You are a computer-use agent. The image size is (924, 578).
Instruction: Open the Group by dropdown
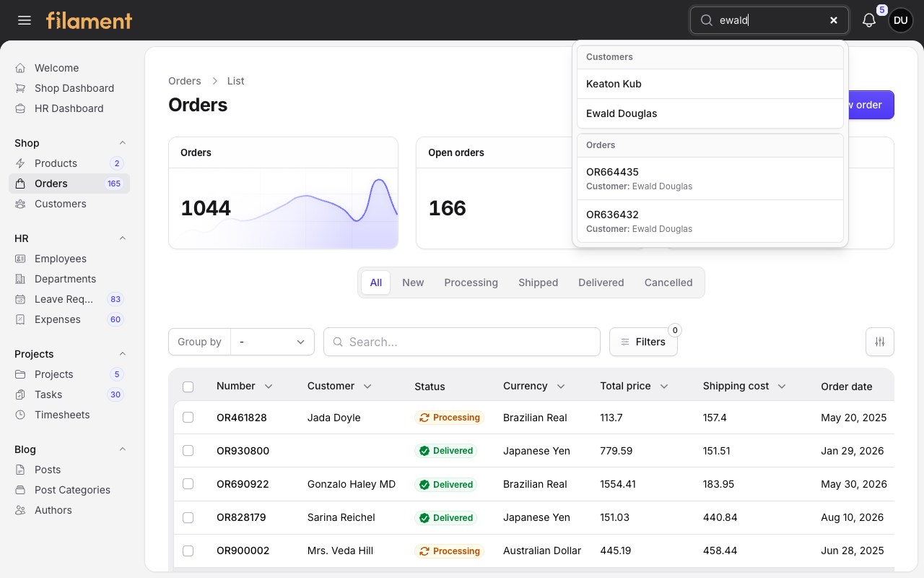tap(272, 342)
